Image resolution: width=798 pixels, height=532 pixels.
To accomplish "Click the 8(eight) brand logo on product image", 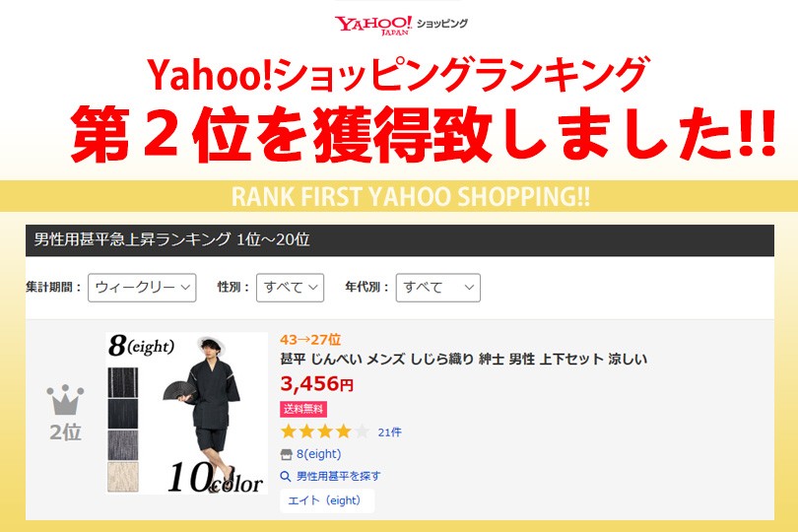I will 141,346.
